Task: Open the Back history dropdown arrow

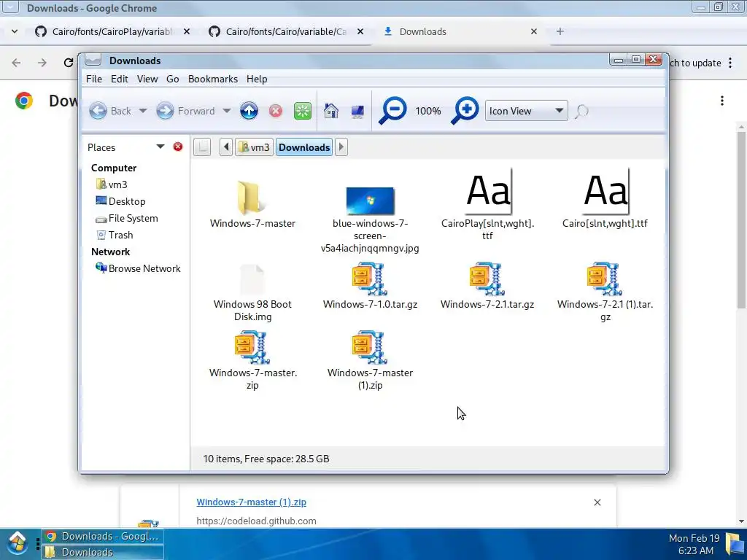Action: coord(142,111)
